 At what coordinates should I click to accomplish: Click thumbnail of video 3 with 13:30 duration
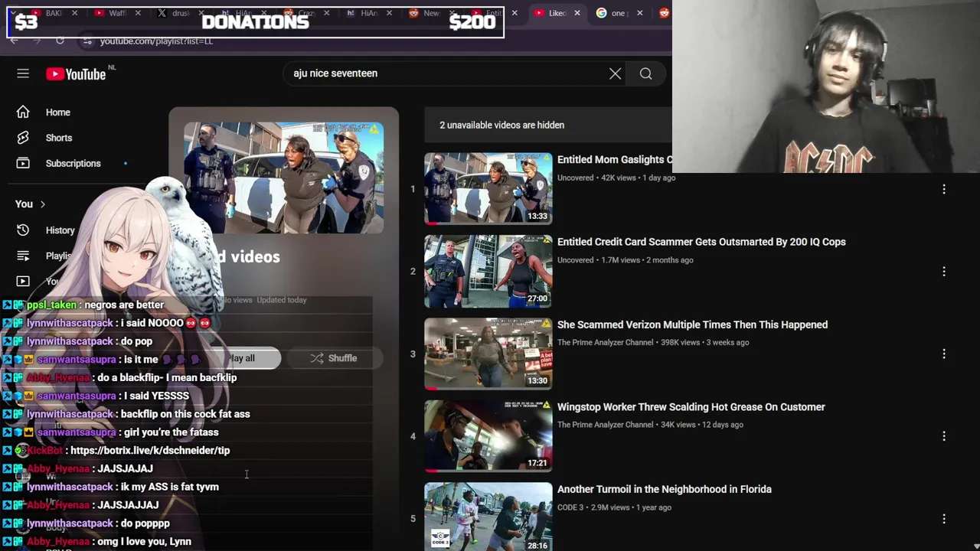coord(488,354)
